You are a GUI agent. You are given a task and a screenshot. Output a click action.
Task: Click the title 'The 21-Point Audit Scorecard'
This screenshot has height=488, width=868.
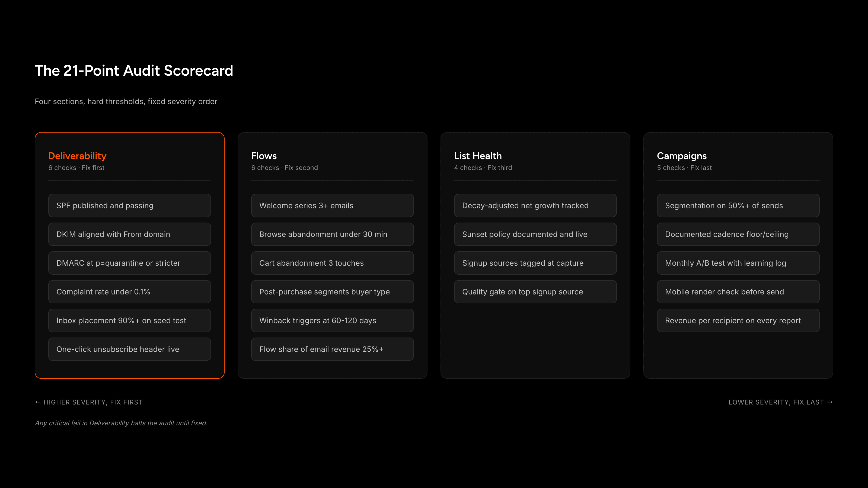point(134,71)
